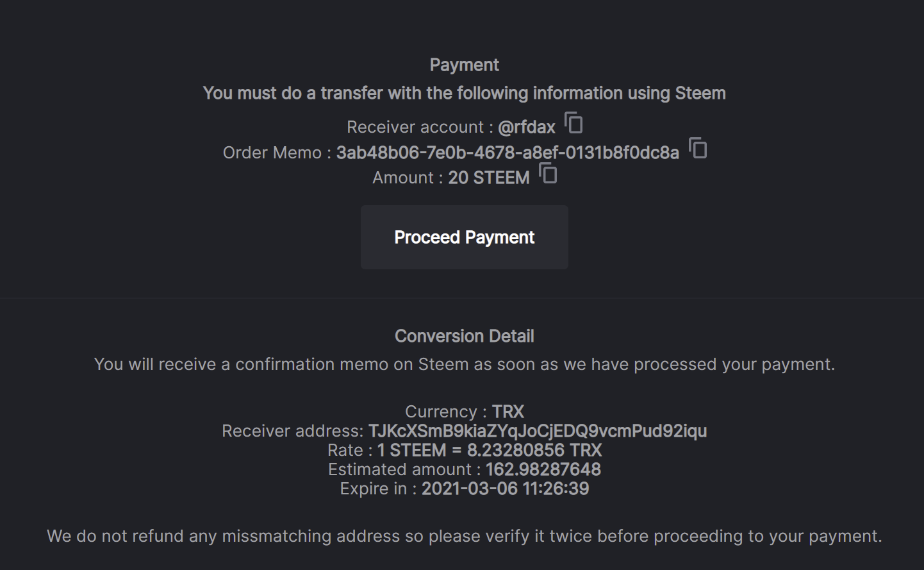
Task: Click the Payment heading
Action: click(x=464, y=65)
